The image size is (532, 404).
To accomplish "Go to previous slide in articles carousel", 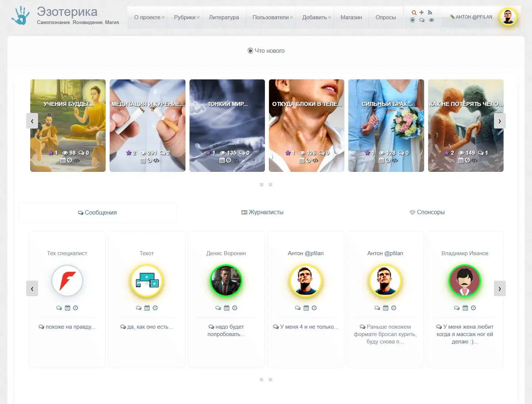I will coord(32,121).
